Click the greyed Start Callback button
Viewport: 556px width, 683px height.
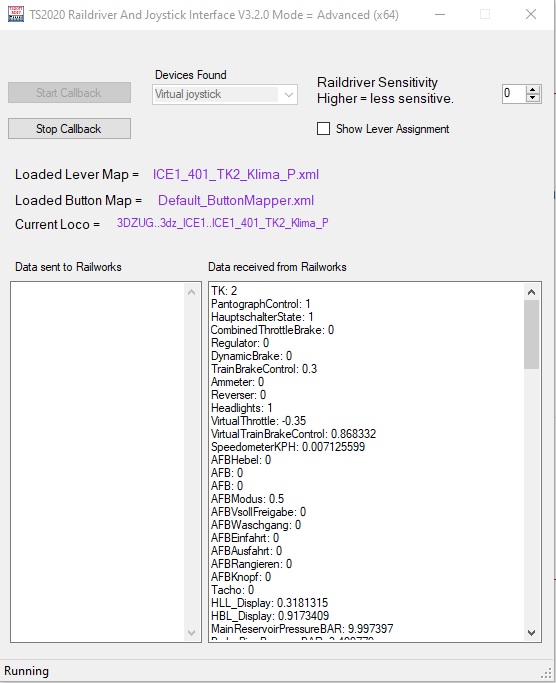point(69,93)
